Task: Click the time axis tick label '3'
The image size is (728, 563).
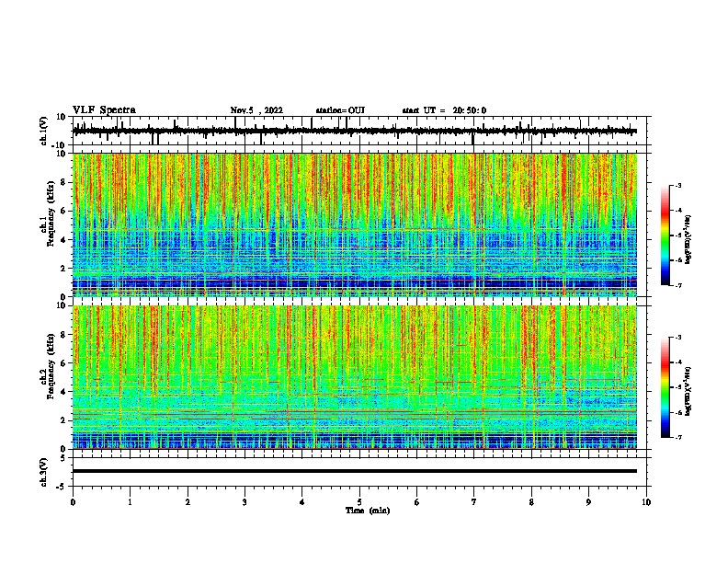Action: [x=245, y=502]
